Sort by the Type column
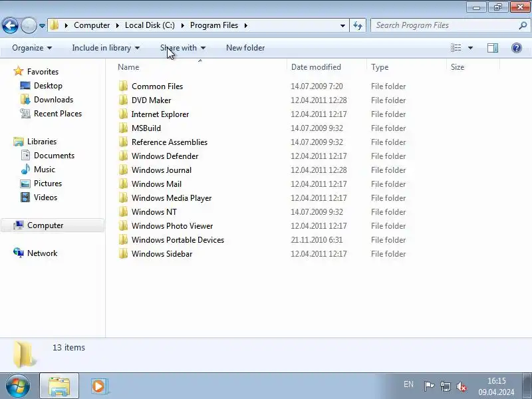 [406, 67]
